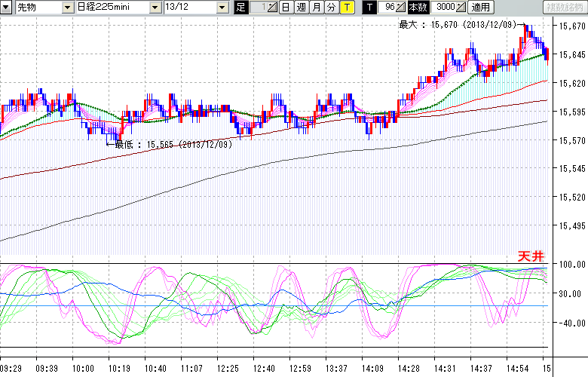588x377 pixels.
Task: Click the 14:28 time axis marker
Action: tap(410, 367)
